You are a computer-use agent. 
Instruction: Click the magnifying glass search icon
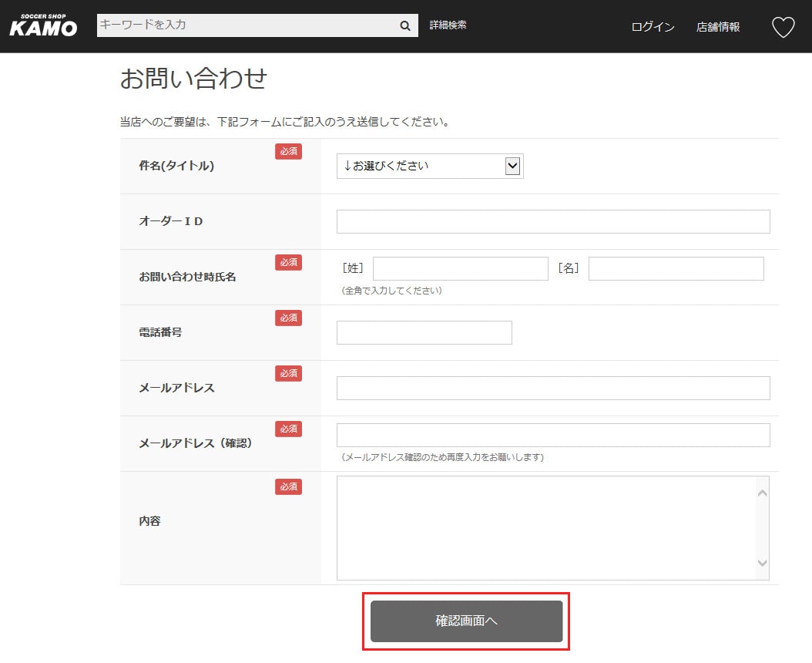(x=405, y=25)
